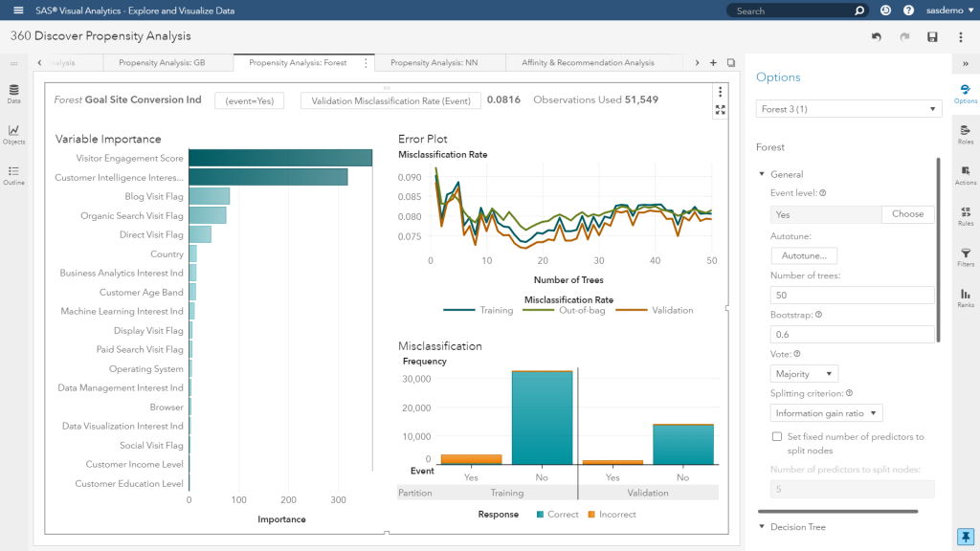The width and height of the screenshot is (980, 551).
Task: Open the Data panel
Action: [13, 92]
